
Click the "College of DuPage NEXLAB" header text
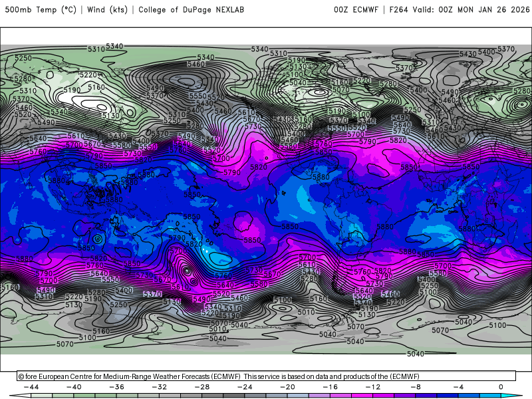click(191, 9)
